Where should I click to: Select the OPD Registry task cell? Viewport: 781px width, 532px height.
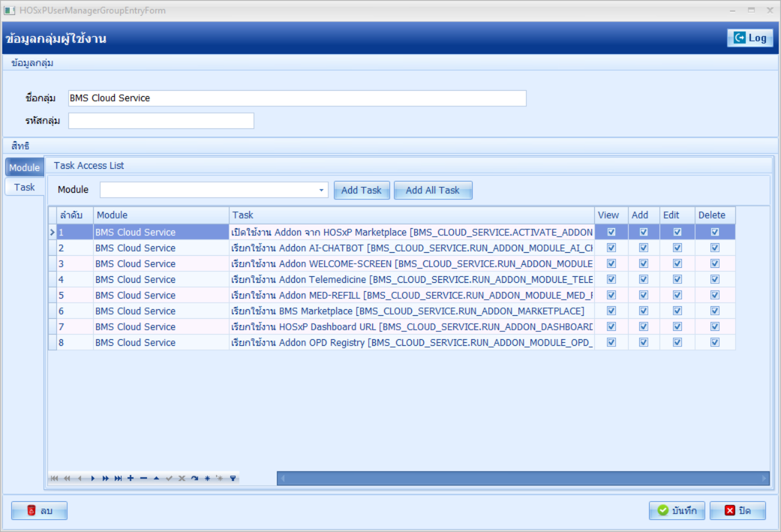point(412,342)
